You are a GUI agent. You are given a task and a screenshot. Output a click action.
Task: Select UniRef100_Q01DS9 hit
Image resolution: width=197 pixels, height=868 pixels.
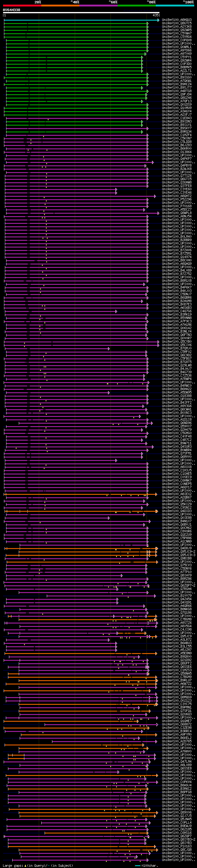[x=177, y=104]
